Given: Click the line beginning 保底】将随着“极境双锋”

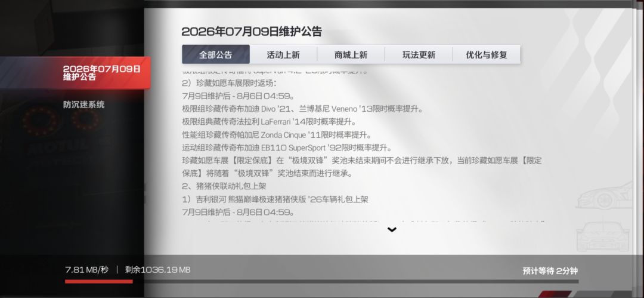Looking at the screenshot, I should pyautogui.click(x=267, y=173).
